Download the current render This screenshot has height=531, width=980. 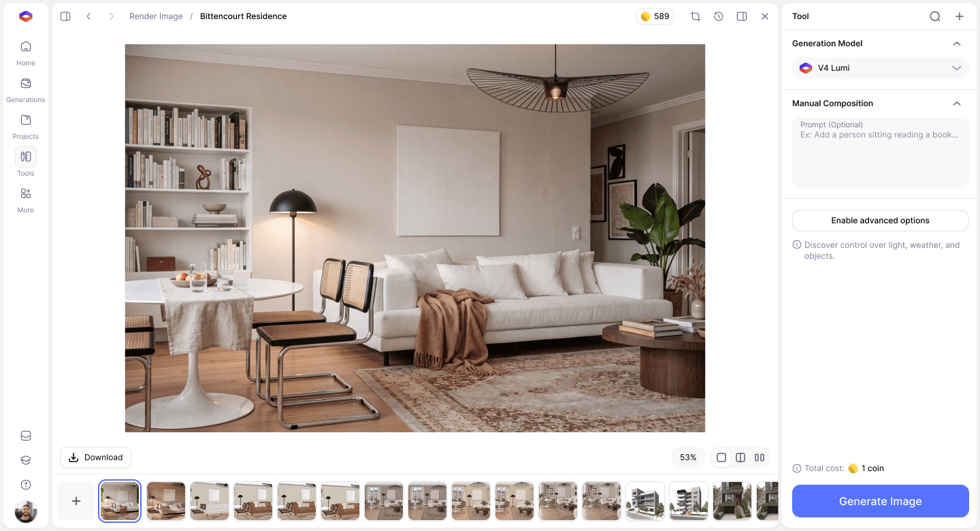[x=95, y=457]
